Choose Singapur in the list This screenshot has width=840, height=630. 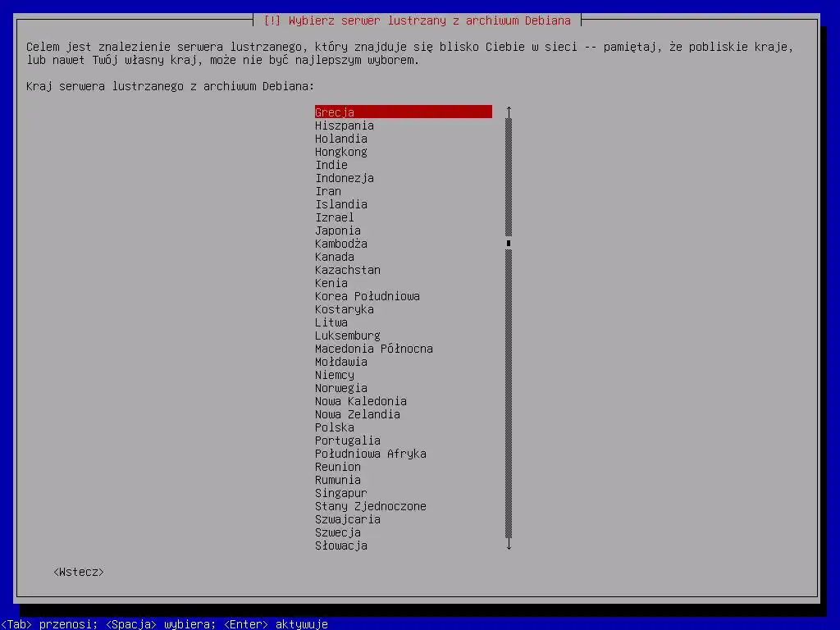pyautogui.click(x=404, y=493)
